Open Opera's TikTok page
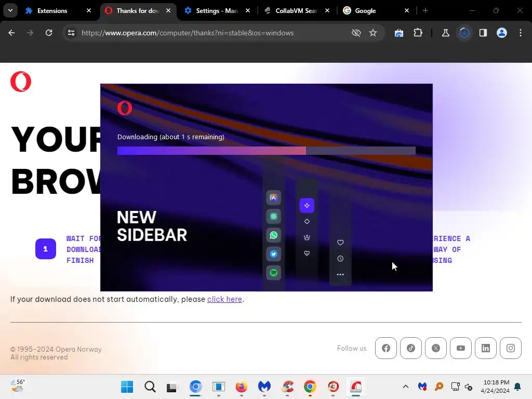 click(411, 348)
